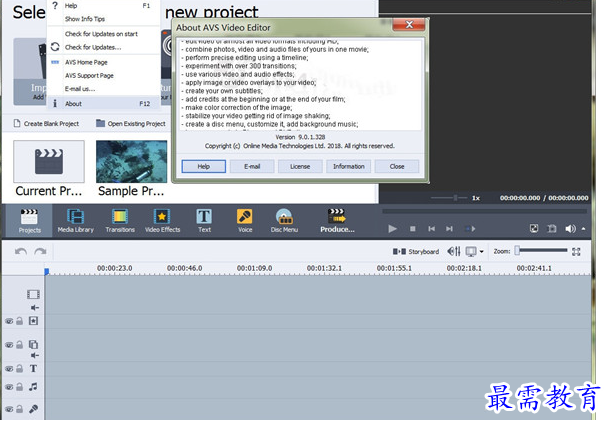
Task: Select the video overlay track icon
Action: pos(33,344)
